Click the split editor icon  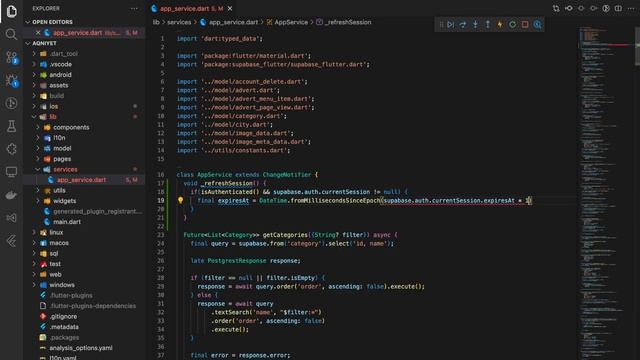(x=618, y=8)
